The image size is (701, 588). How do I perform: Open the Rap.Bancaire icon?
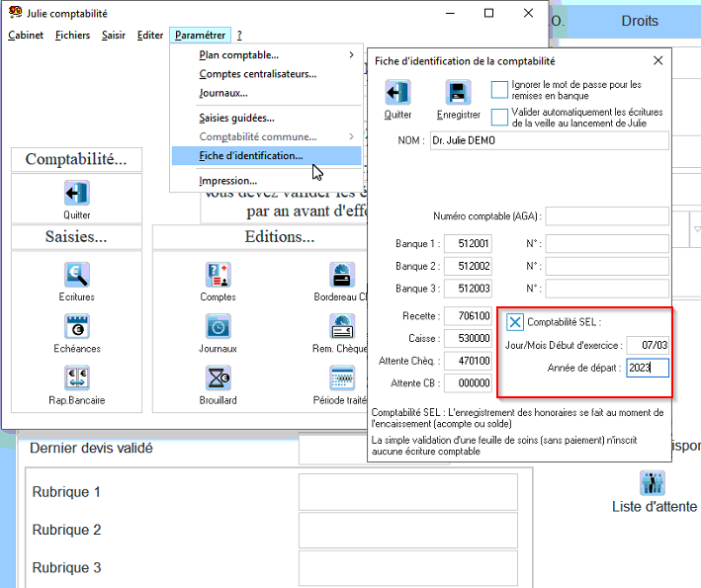77,378
